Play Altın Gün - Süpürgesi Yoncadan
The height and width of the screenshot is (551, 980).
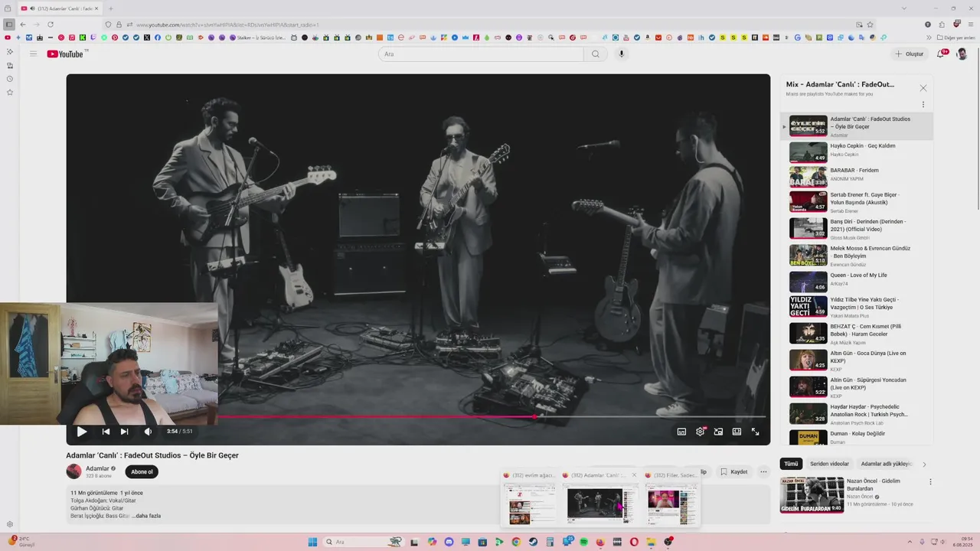(857, 386)
